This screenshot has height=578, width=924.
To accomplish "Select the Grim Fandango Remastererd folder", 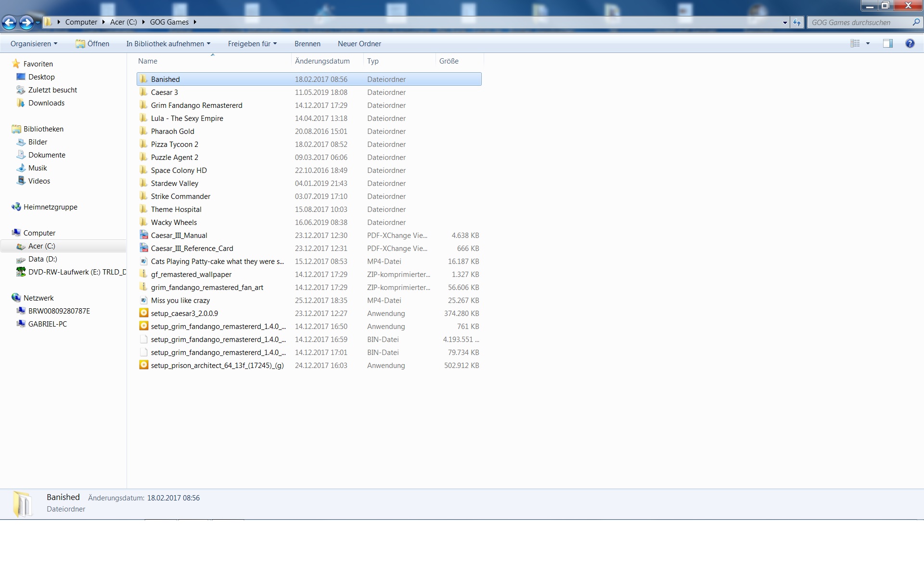I will (x=309, y=105).
